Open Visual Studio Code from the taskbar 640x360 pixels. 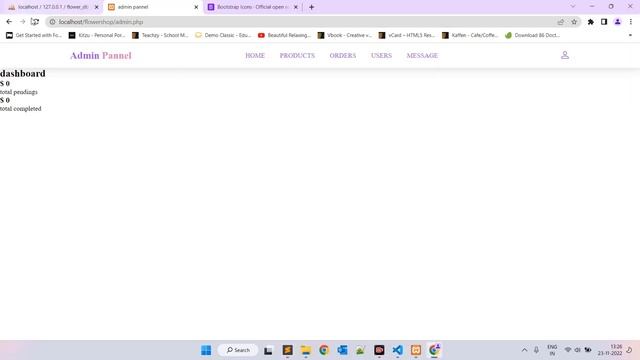click(x=397, y=350)
